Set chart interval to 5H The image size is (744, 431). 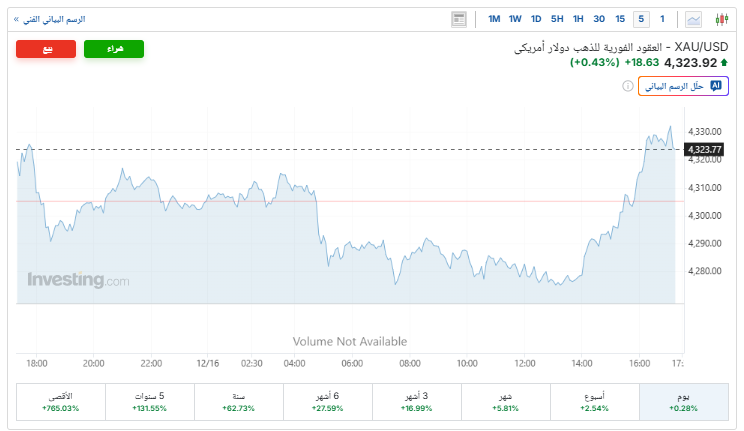coord(557,19)
